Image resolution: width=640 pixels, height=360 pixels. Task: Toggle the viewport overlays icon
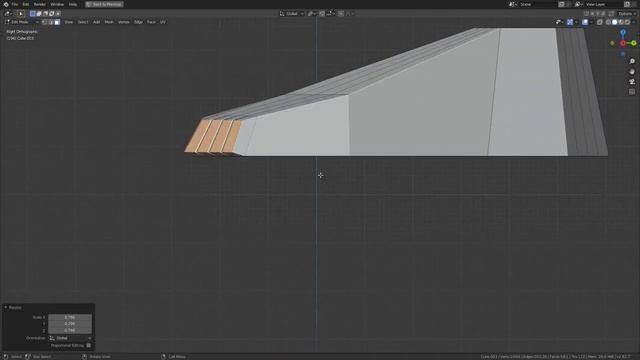(585, 22)
